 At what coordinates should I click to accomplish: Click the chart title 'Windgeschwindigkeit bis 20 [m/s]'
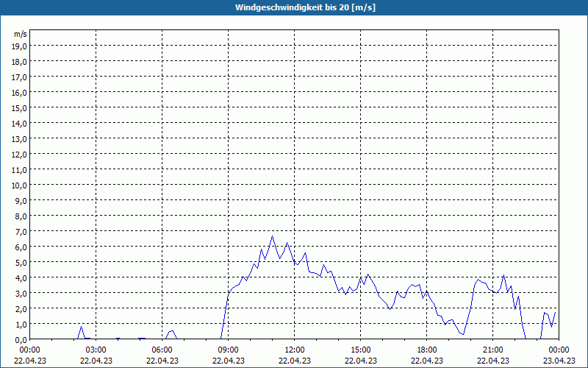coord(305,7)
